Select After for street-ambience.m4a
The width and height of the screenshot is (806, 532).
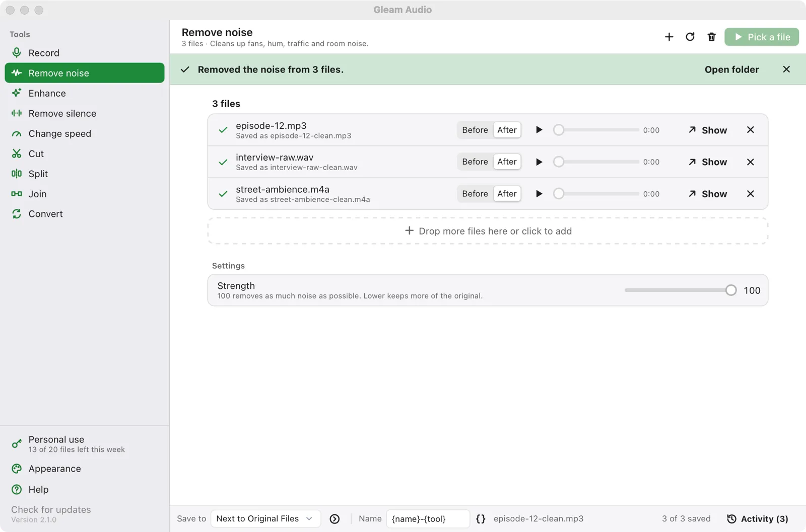coord(507,194)
